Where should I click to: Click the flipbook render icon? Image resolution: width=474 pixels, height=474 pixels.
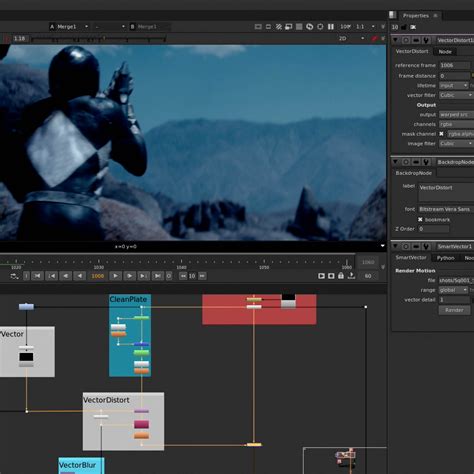coord(321,276)
